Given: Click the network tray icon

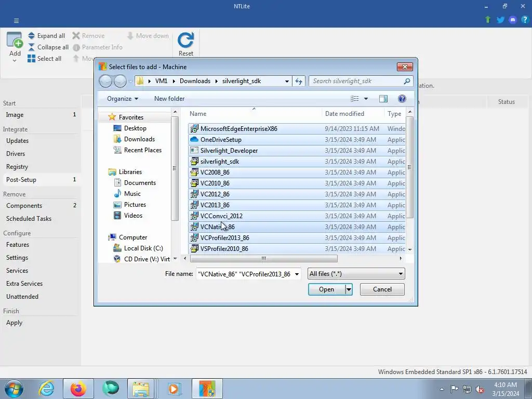Looking at the screenshot, I should (467, 390).
